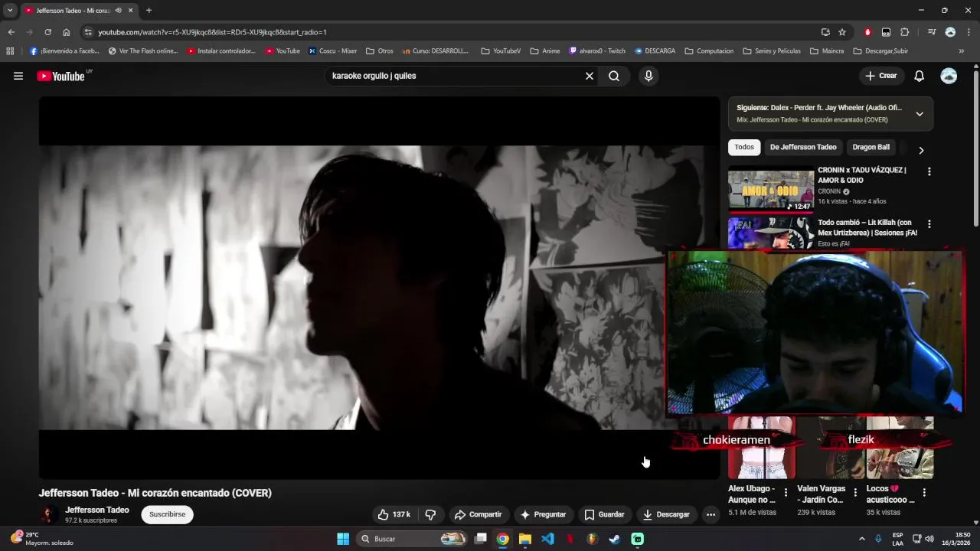This screenshot has height=551, width=980.
Task: Open options for Alex Ubago video
Action: pyautogui.click(x=786, y=492)
